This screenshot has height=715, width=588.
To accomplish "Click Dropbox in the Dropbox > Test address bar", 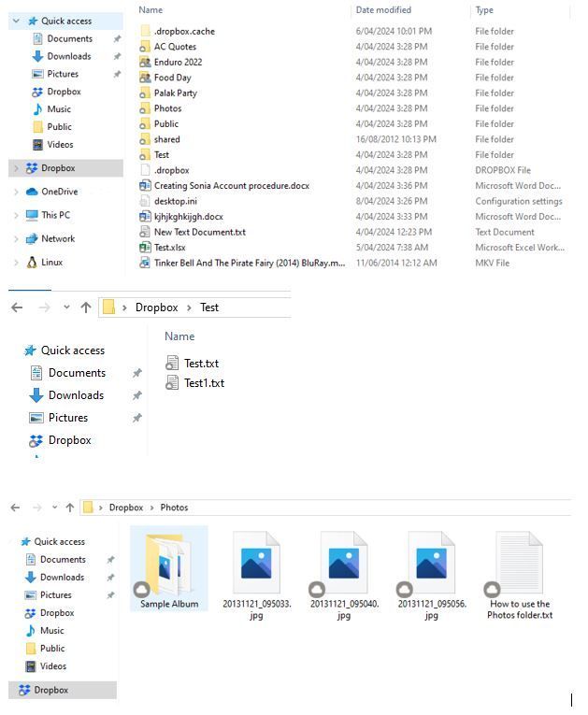I will [x=156, y=307].
